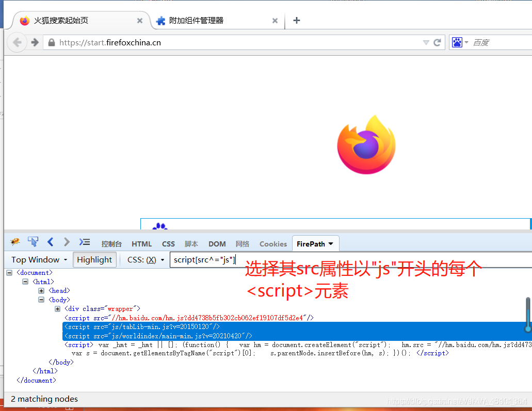Screen dimensions: 532x411
Task: Select the hm.baidu.com script node
Action: (x=189, y=318)
